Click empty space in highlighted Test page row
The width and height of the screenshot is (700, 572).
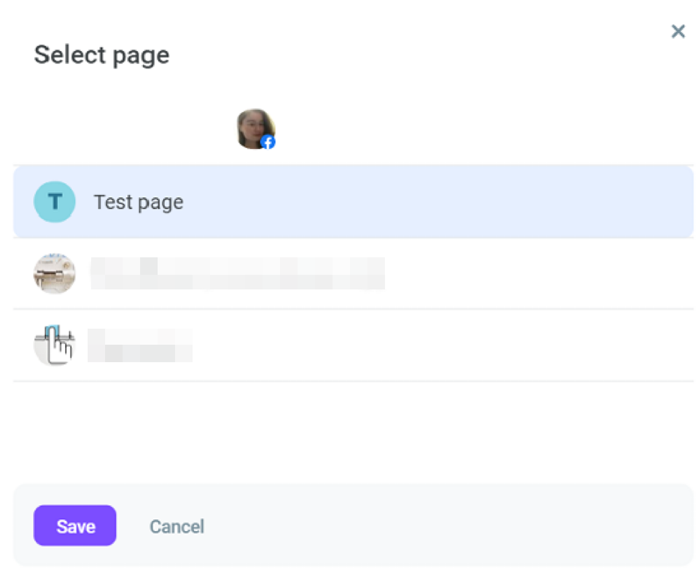[438, 202]
